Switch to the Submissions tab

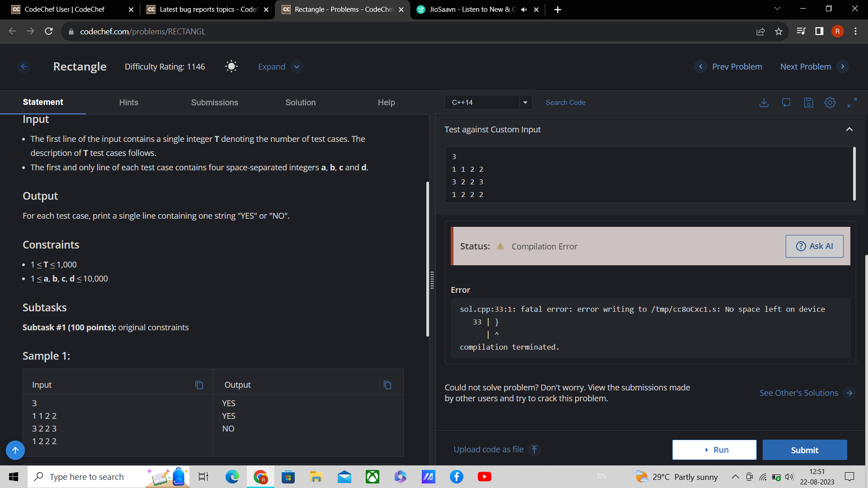coord(214,103)
